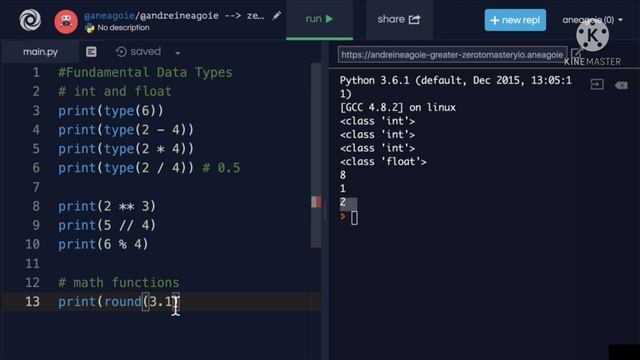Run the program with run button
Image resolution: width=640 pixels, height=360 pixels.
[319, 19]
